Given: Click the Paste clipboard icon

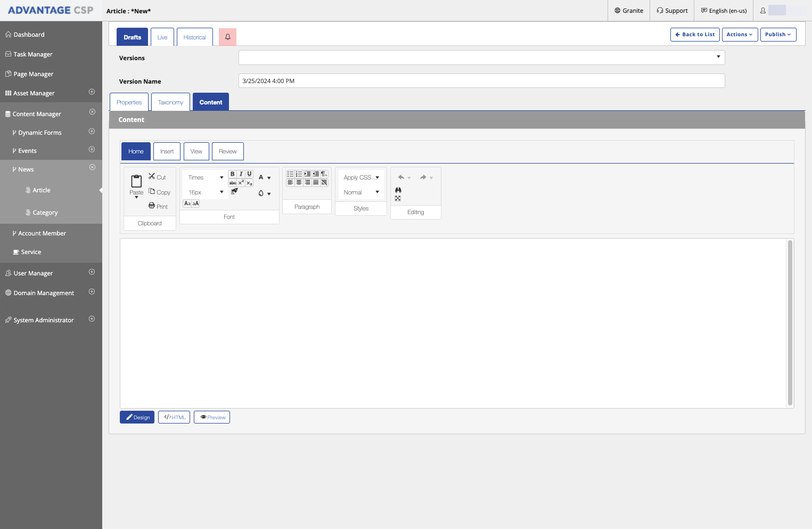Looking at the screenshot, I should point(136,181).
